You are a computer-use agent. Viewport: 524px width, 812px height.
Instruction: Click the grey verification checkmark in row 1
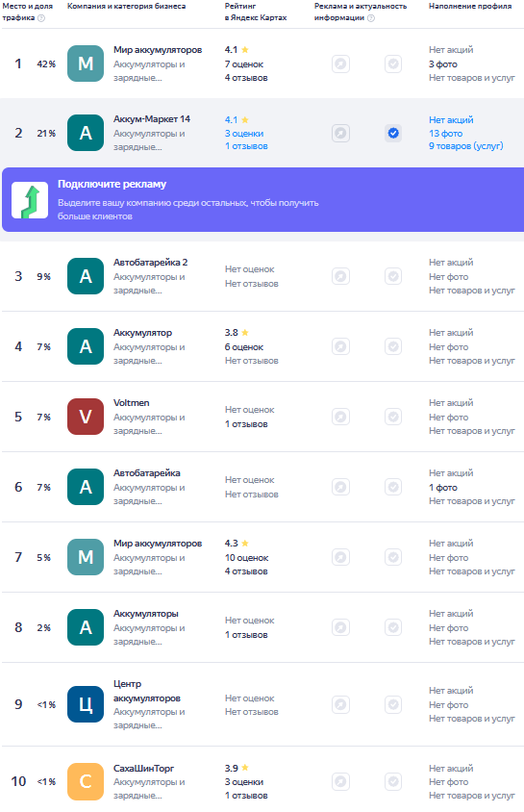click(393, 63)
